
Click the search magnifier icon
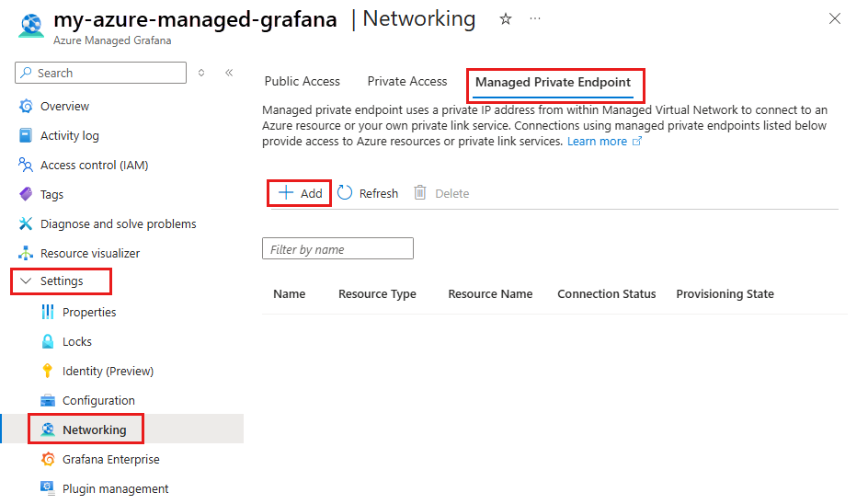[26, 73]
